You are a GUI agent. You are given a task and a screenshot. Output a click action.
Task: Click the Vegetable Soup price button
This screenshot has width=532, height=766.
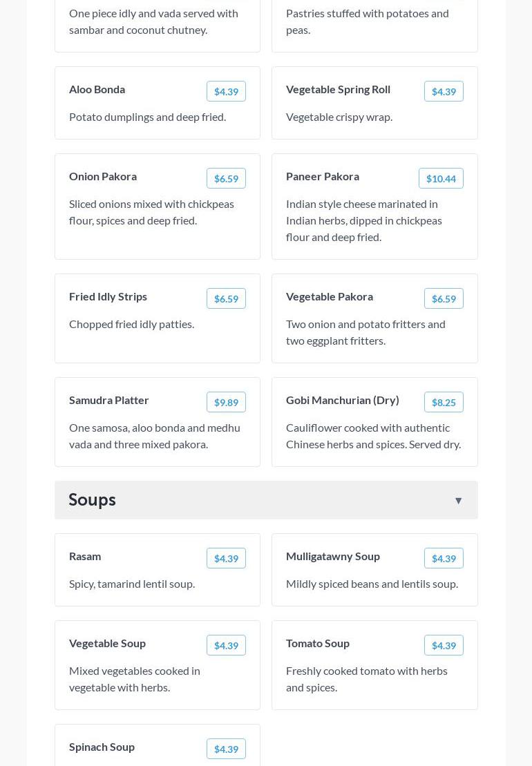226,646
